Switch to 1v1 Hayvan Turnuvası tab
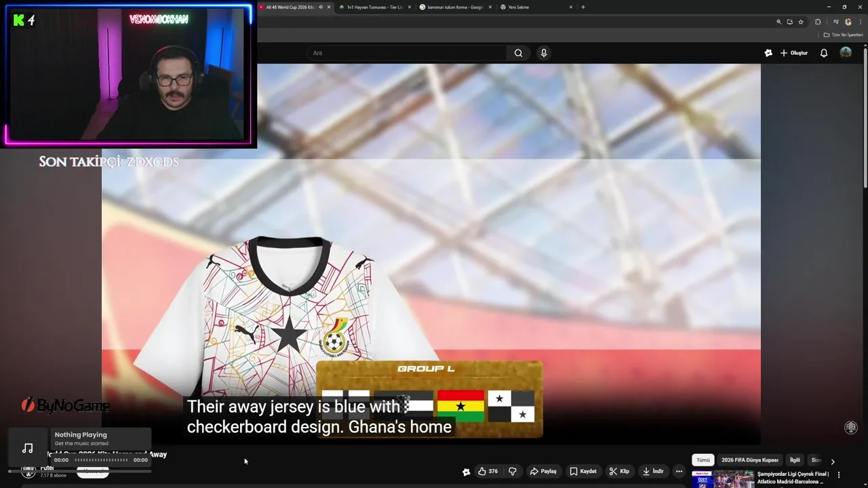 (375, 7)
